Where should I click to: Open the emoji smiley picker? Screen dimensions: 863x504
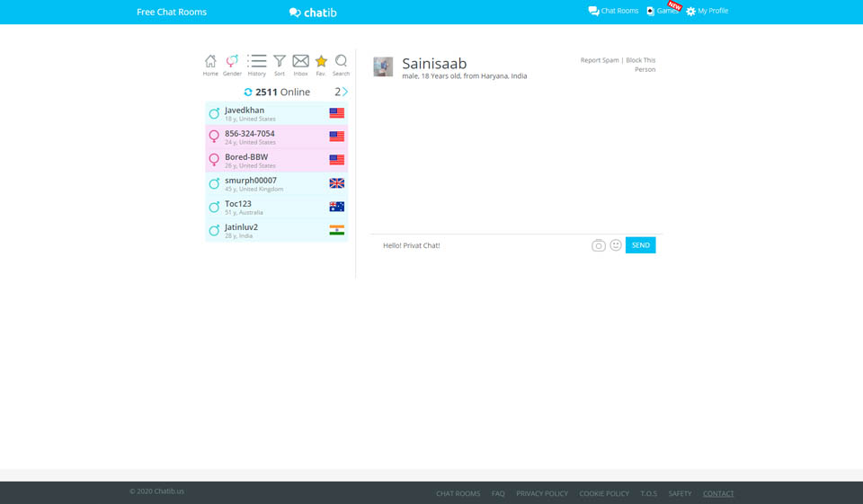616,245
